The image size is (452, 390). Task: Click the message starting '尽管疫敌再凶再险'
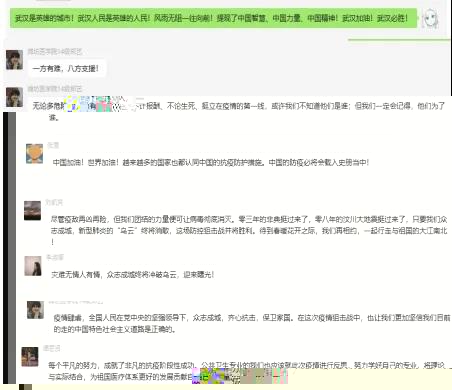pos(249,230)
